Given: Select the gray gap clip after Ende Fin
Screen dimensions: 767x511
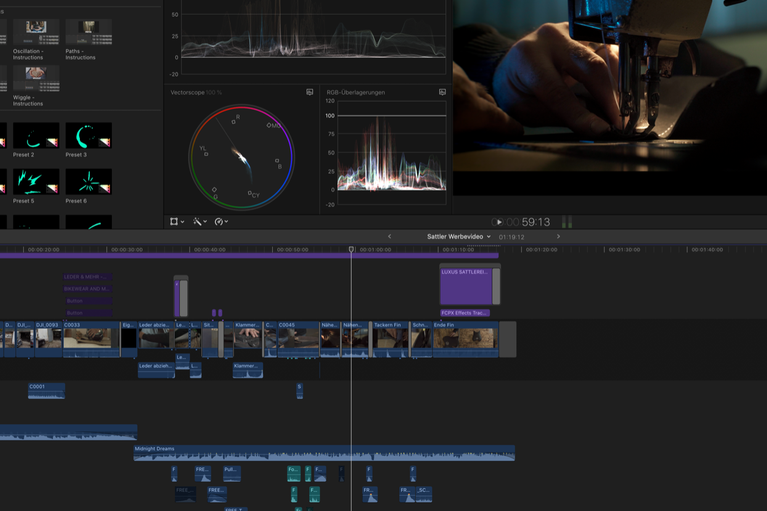Looking at the screenshot, I should tap(507, 339).
